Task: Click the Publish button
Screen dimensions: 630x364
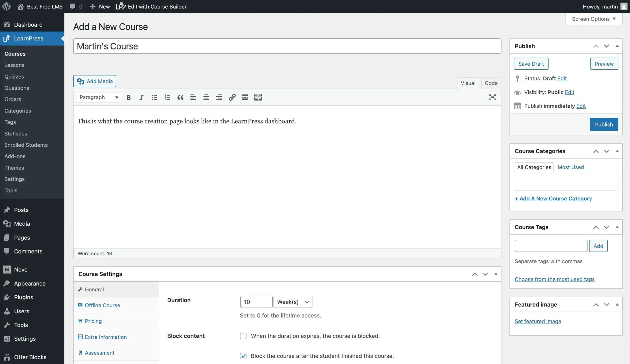Action: pyautogui.click(x=604, y=124)
